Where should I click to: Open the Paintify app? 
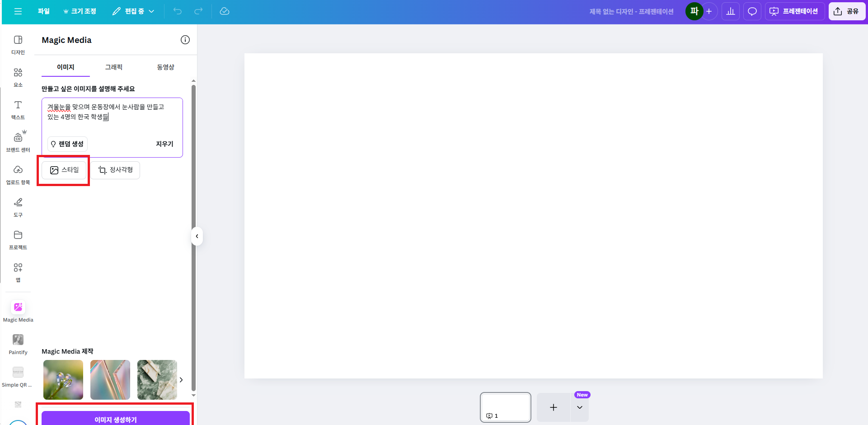[18, 344]
